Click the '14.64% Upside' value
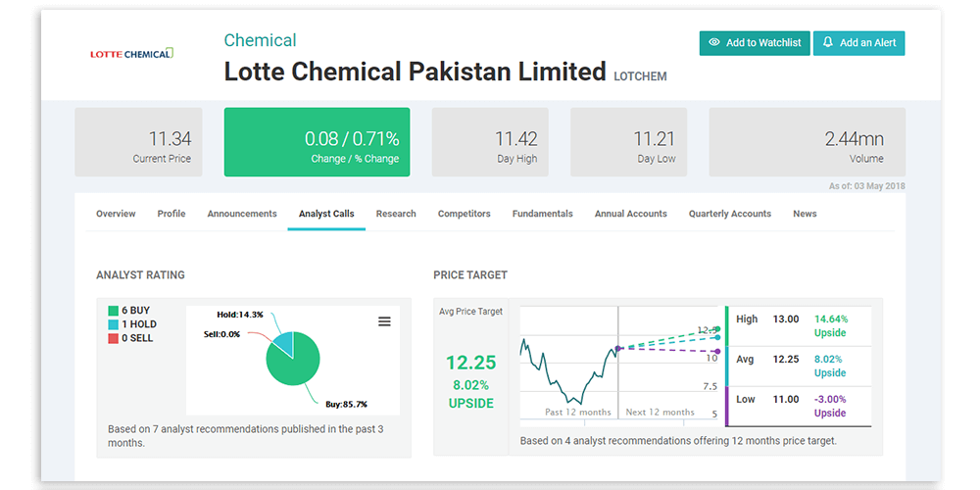 coord(830,325)
